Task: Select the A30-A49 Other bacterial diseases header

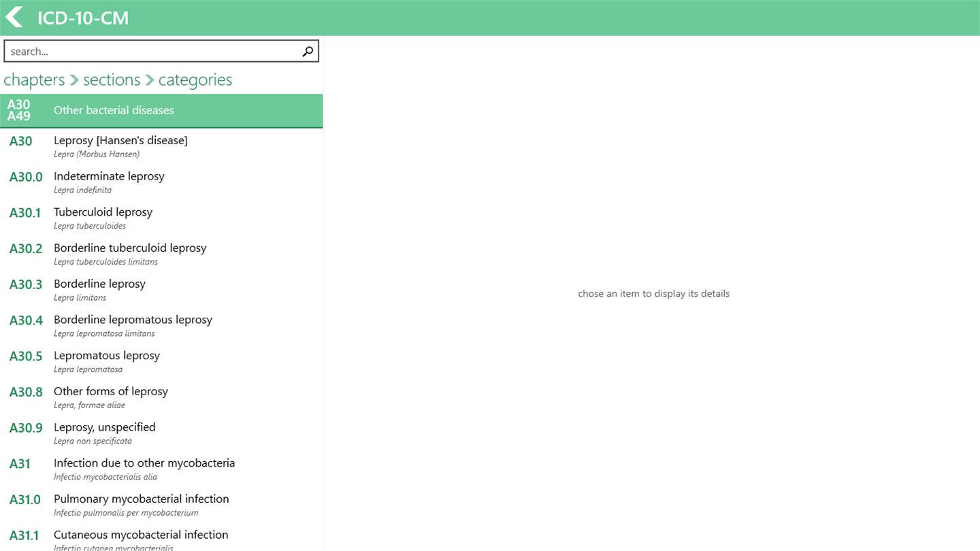Action: (161, 110)
